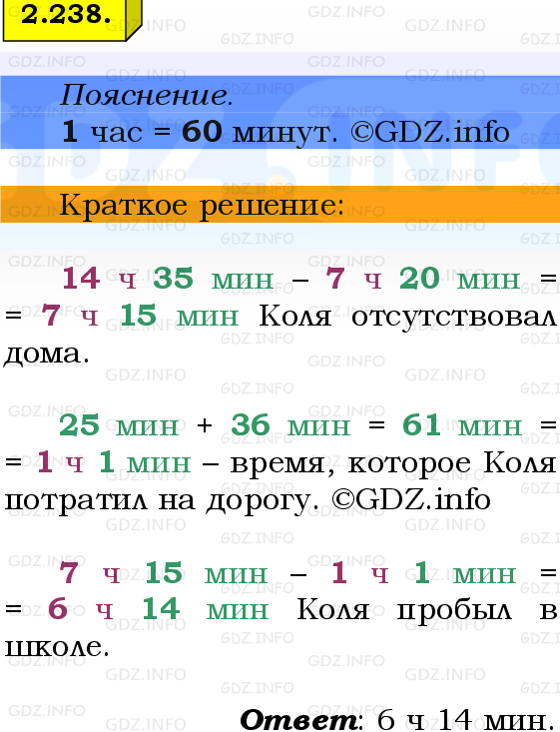Image resolution: width=560 pixels, height=732 pixels.
Task: Click the orange "Краткое решение:" heading
Action: point(202,205)
